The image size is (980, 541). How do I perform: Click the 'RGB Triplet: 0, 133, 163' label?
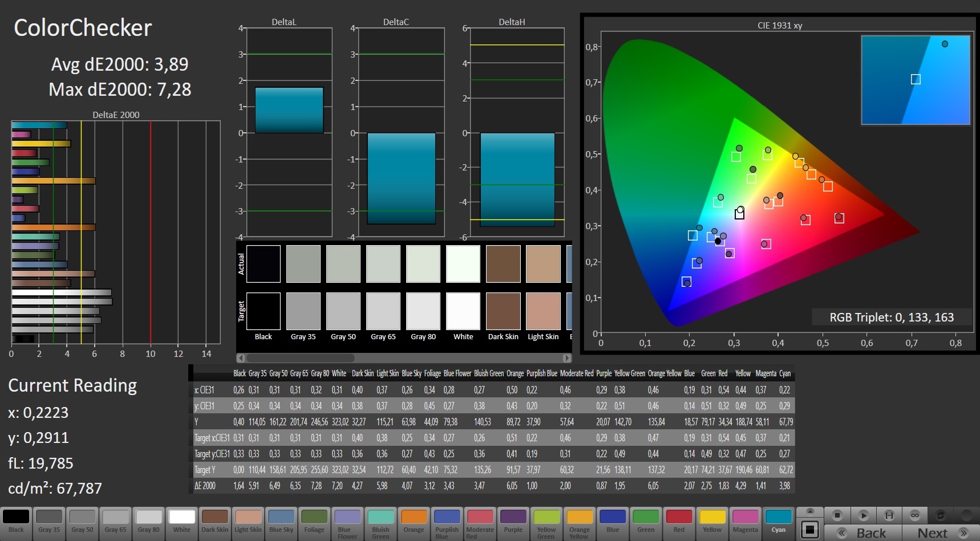pos(891,318)
